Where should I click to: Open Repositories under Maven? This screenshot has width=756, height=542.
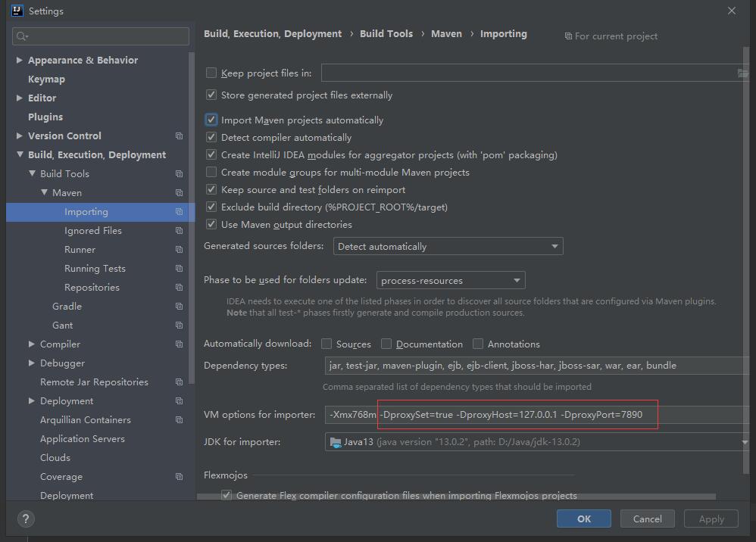[x=92, y=287]
